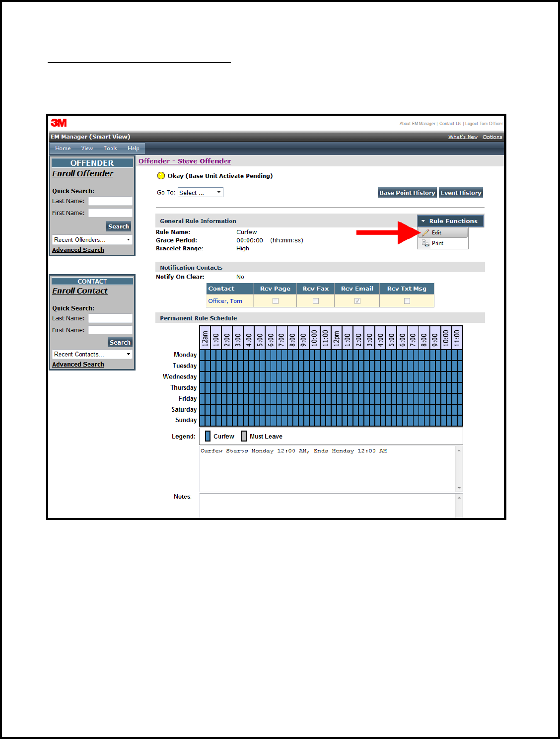The width and height of the screenshot is (560, 739).
Task: Click the Grace Period value 00:00:00
Action: (250, 240)
